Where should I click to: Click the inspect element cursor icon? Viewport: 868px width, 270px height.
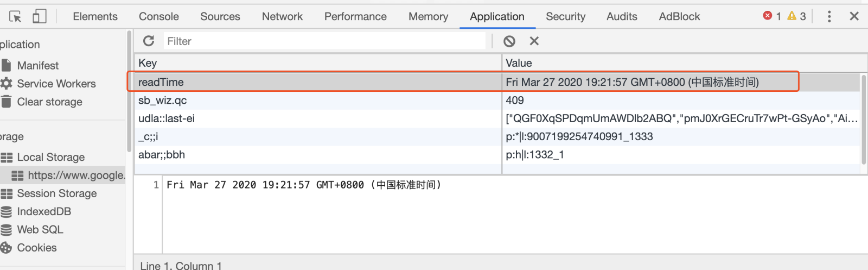coord(15,17)
